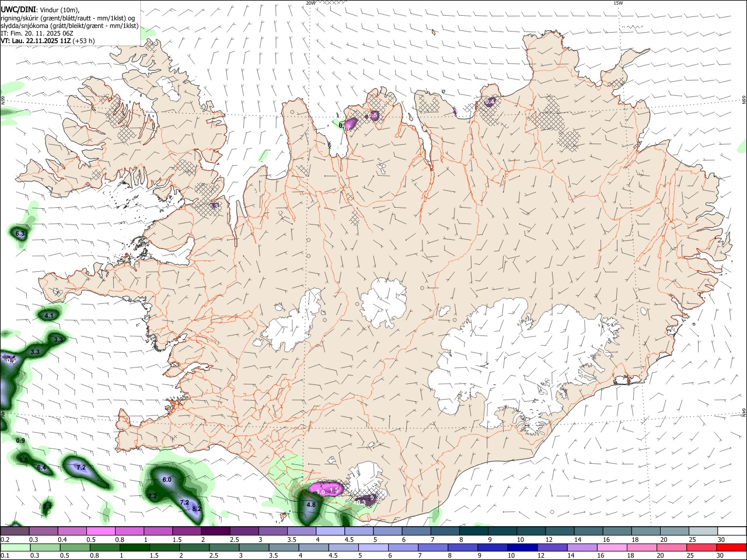Click the 'slydda/snjókoma' legend description line

coord(69,26)
